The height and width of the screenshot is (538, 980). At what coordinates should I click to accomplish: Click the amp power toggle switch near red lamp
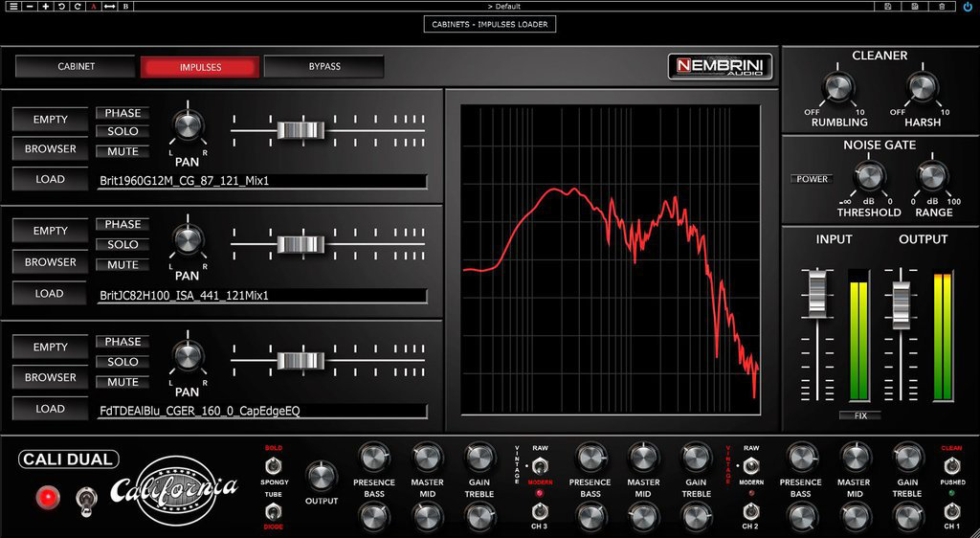tap(86, 501)
